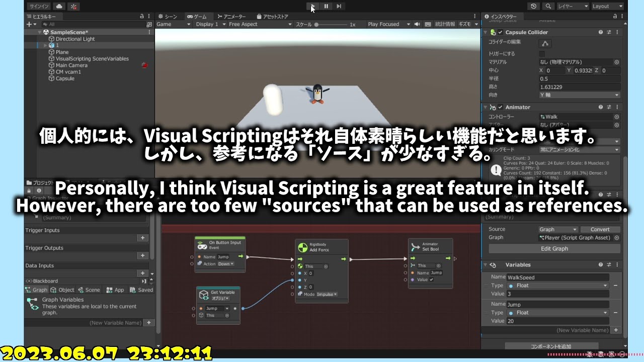Select Main Camera in the hierarchy
This screenshot has height=362, width=644.
(71, 65)
